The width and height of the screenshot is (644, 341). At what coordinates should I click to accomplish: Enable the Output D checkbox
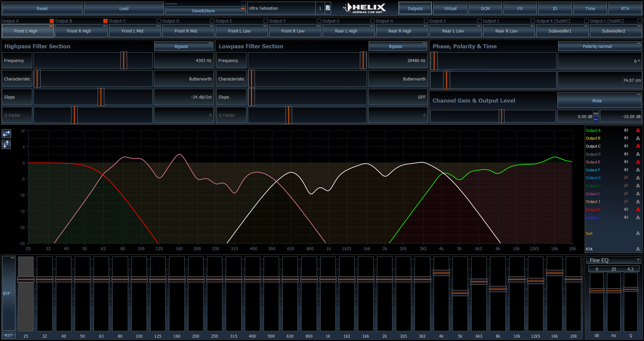(x=159, y=21)
